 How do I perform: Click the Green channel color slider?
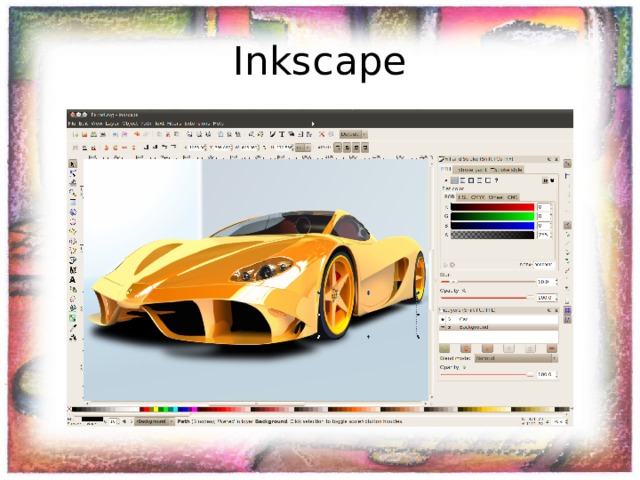click(x=492, y=216)
